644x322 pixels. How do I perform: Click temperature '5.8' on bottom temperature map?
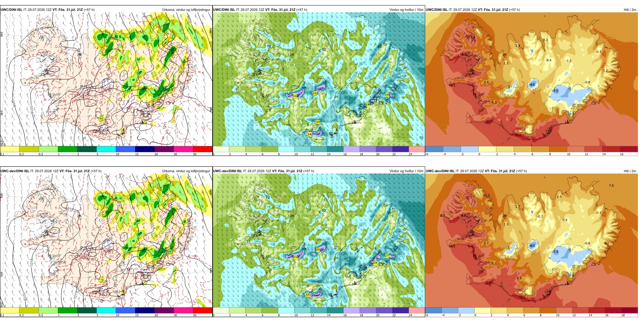[519, 278]
